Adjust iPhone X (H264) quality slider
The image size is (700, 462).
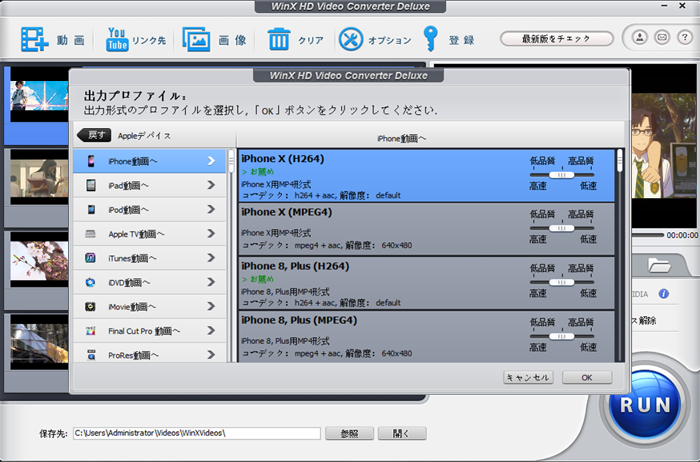pos(562,175)
